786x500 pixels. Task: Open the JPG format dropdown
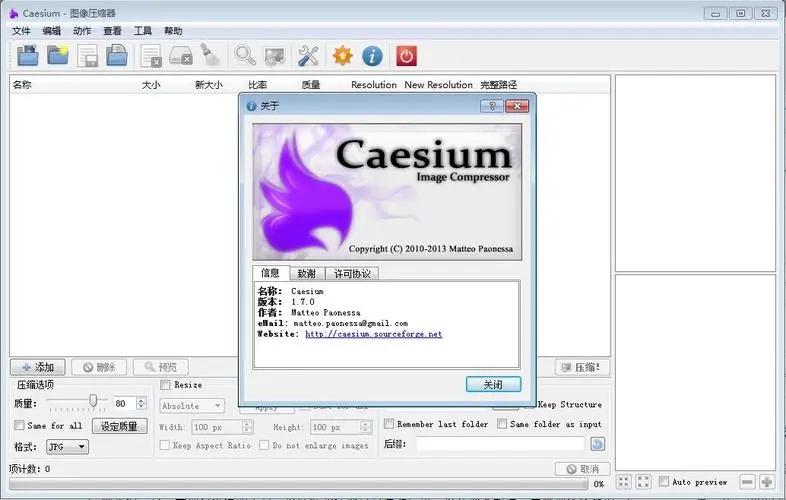coord(67,446)
